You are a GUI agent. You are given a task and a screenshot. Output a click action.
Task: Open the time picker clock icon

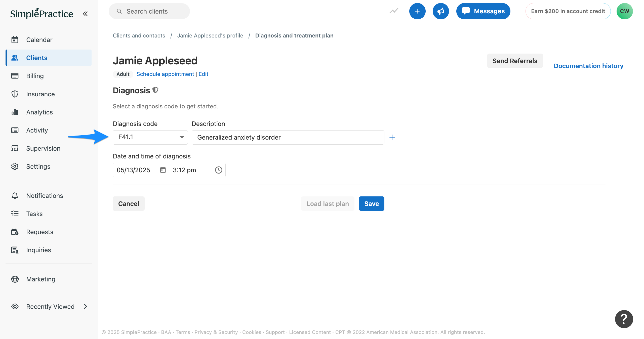(219, 170)
